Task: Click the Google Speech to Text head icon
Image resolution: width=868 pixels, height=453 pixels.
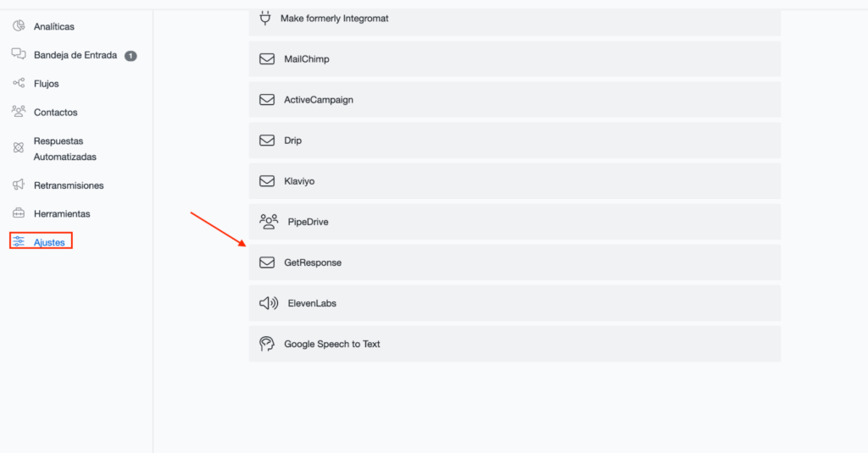Action: click(x=267, y=344)
